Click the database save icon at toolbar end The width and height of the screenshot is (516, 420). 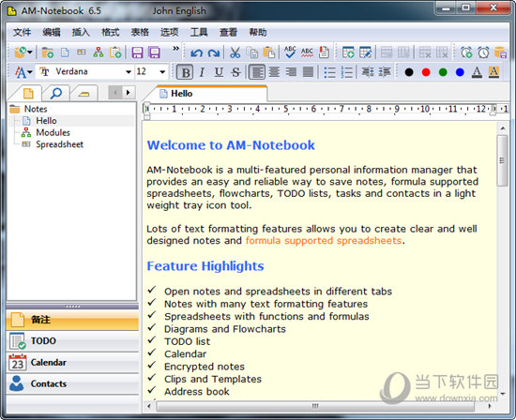(x=500, y=52)
